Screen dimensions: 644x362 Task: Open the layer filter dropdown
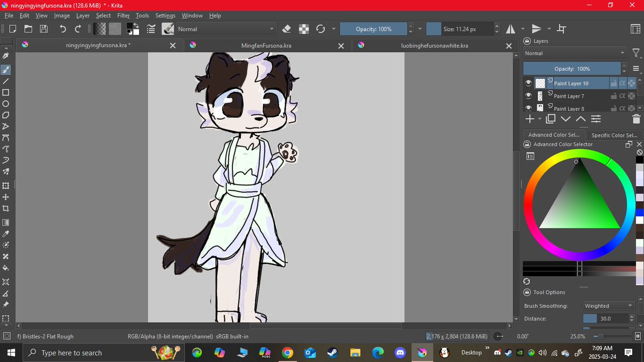coord(636,53)
